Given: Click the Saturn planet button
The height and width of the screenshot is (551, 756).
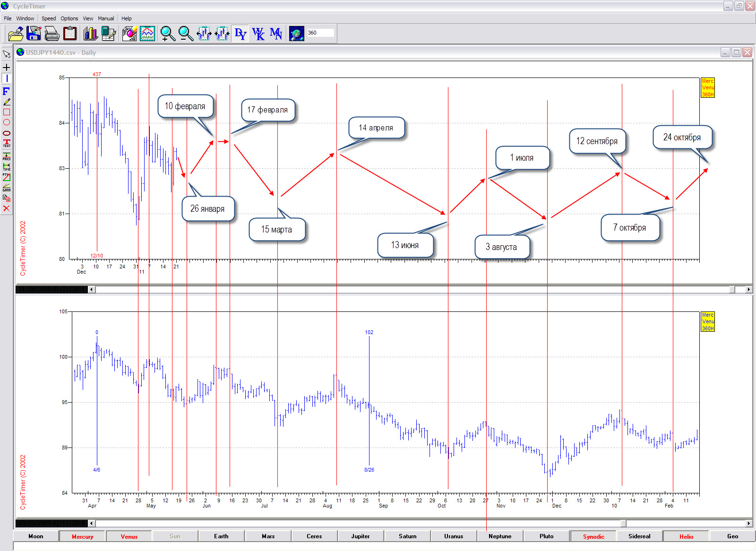Looking at the screenshot, I should point(407,536).
